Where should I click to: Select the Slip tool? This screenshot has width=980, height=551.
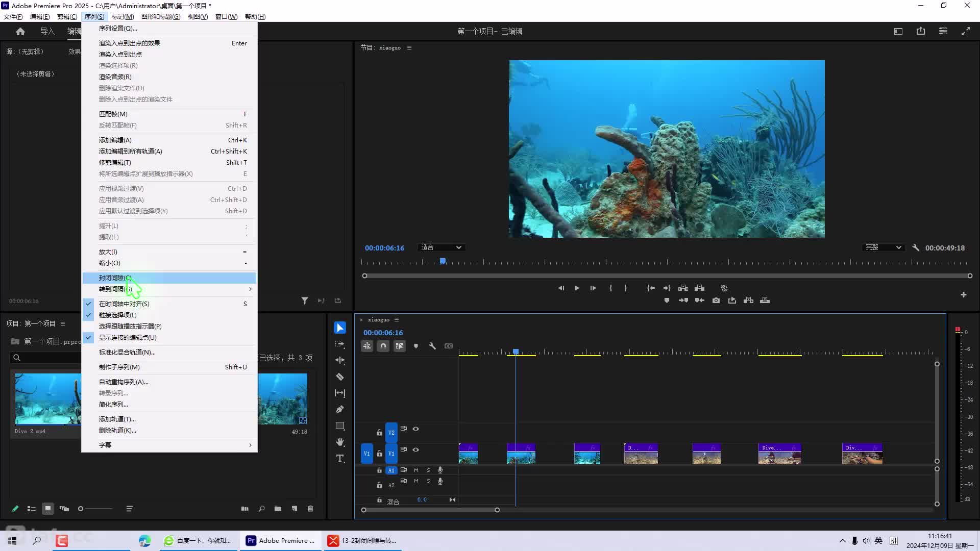click(x=340, y=393)
